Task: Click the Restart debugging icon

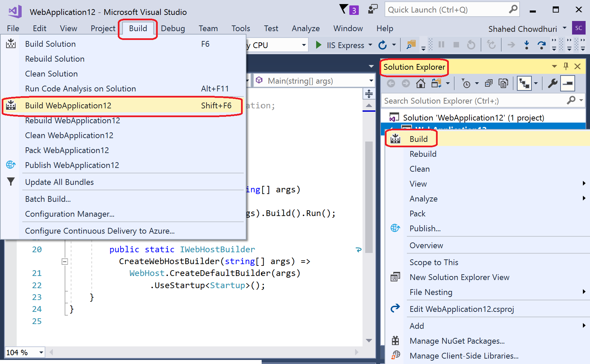Action: [x=471, y=44]
